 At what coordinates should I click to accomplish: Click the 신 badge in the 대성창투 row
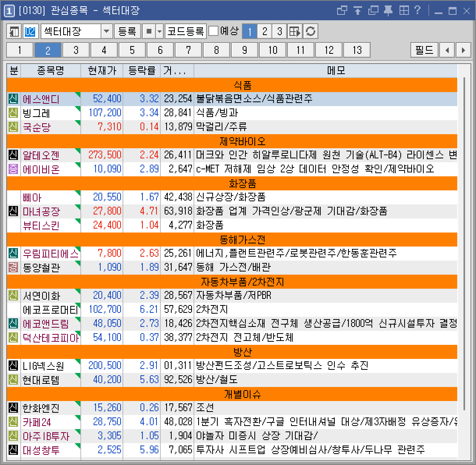[x=13, y=450]
